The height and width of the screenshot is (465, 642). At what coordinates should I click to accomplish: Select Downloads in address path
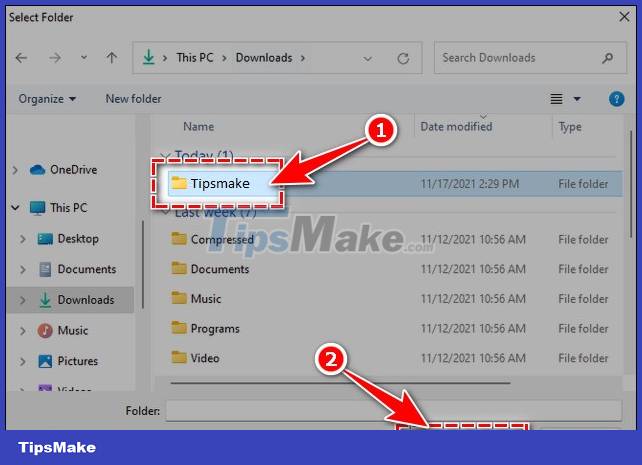coord(264,58)
